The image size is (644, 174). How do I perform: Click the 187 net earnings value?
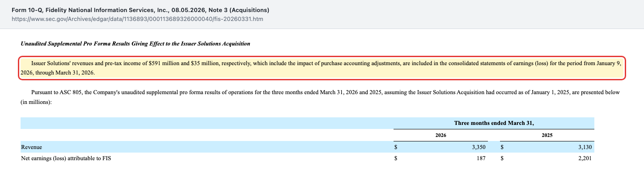point(481,158)
